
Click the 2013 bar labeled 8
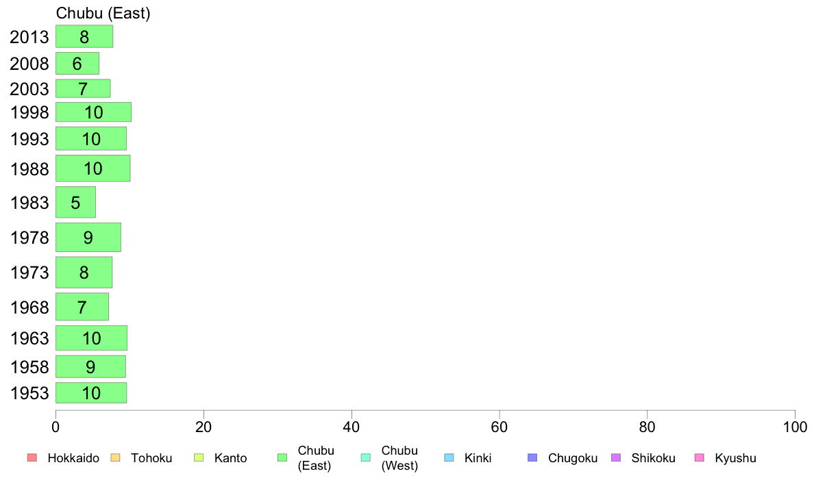[x=84, y=36]
